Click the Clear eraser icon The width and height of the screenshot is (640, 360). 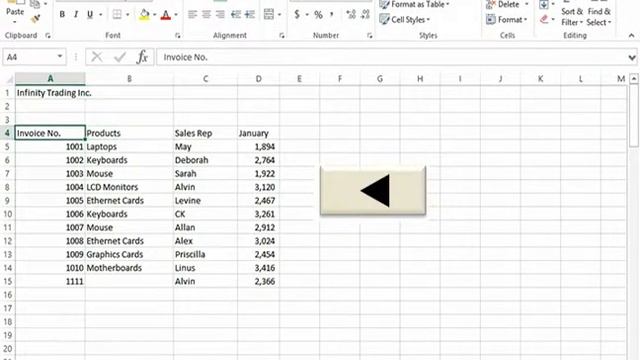click(x=544, y=19)
